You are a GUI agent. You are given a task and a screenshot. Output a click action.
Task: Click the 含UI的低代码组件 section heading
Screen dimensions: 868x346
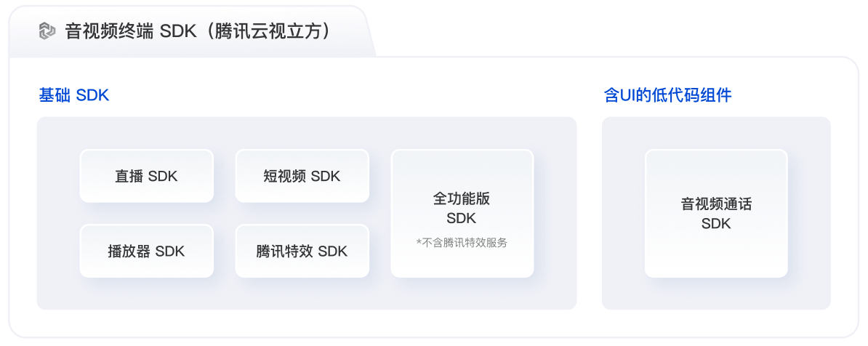pyautogui.click(x=667, y=95)
